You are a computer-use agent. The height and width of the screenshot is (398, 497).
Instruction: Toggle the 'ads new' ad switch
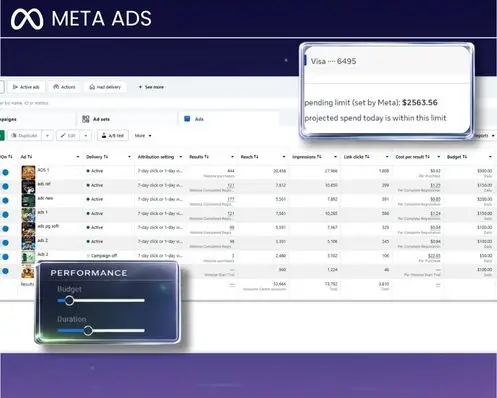coord(5,200)
